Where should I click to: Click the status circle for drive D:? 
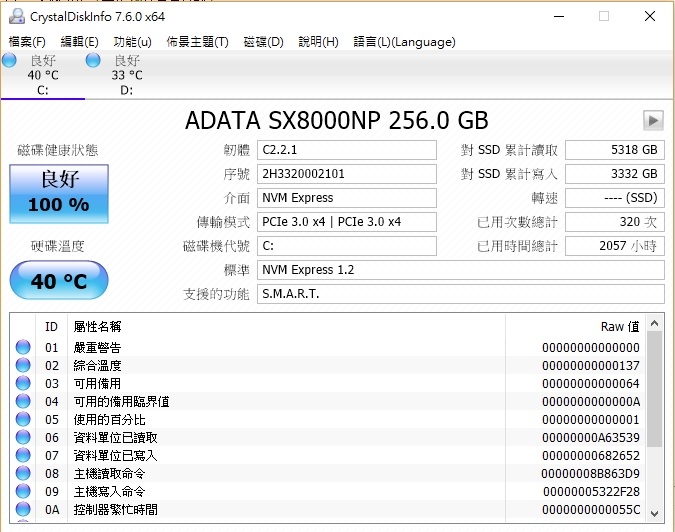(x=93, y=60)
